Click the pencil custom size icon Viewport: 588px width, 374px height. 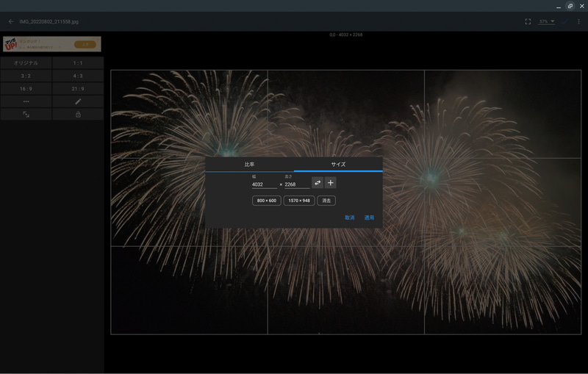pyautogui.click(x=78, y=101)
